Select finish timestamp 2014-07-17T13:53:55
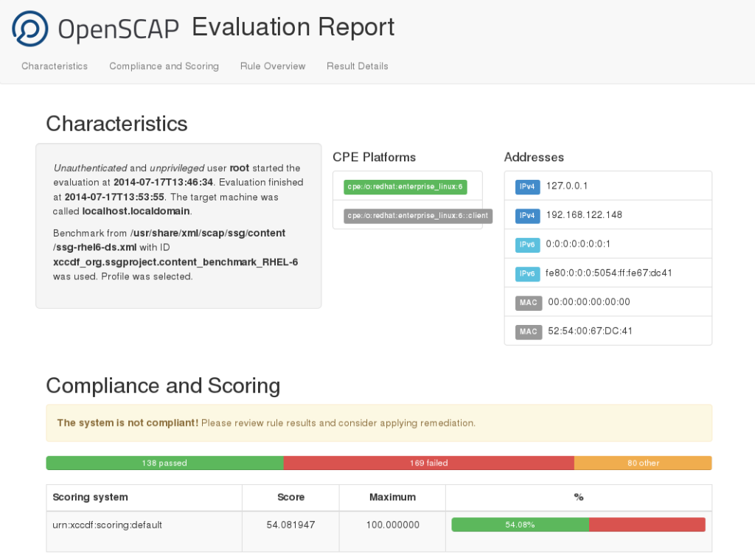Viewport: 755px width, 560px height. click(x=114, y=197)
